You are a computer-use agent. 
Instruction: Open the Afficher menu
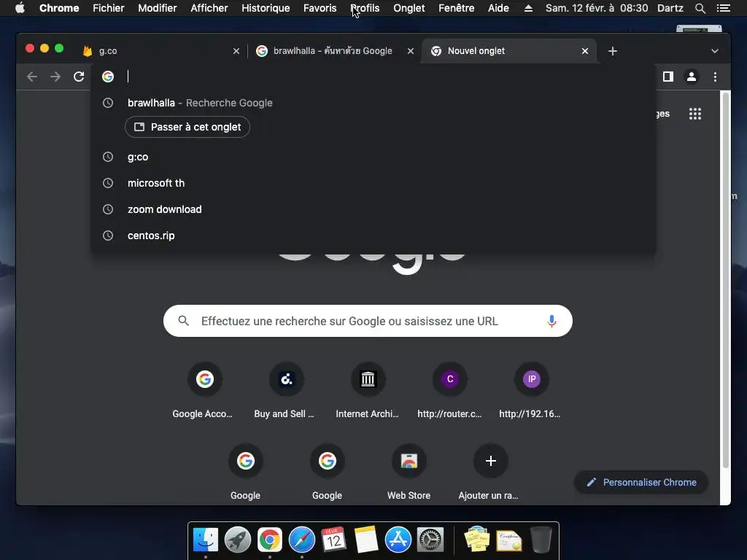pos(209,8)
